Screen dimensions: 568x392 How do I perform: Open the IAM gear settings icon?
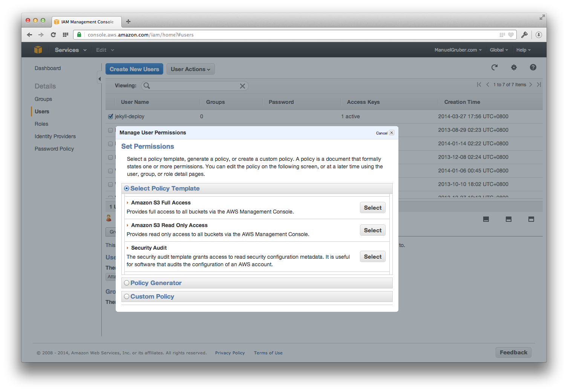(514, 67)
